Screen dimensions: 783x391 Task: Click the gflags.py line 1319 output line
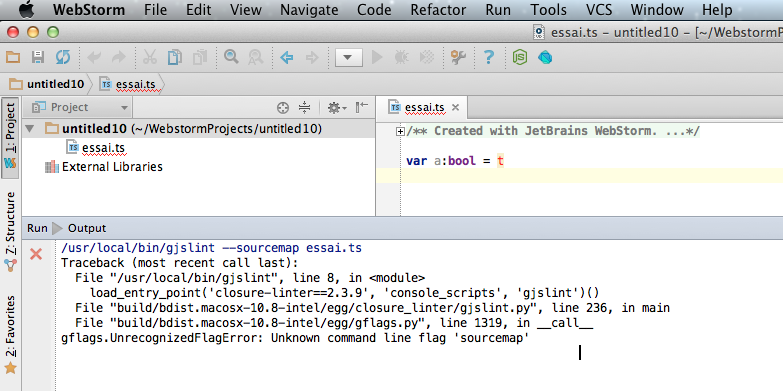click(x=334, y=323)
